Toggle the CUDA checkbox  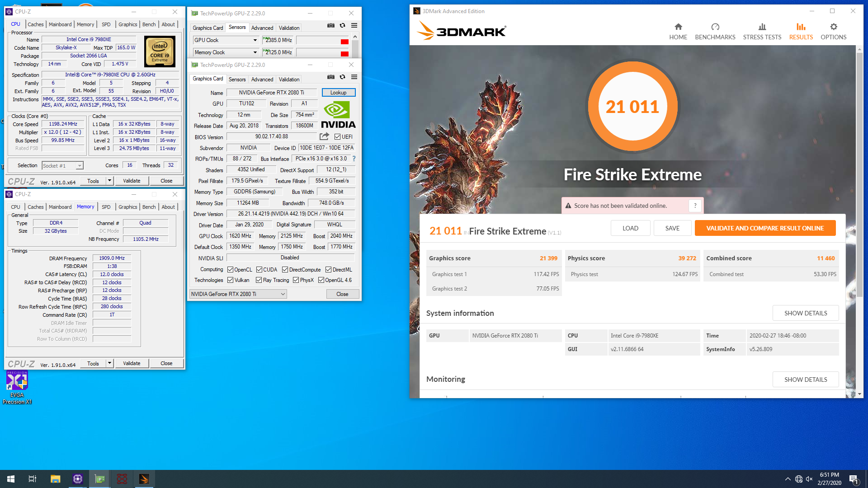(259, 270)
